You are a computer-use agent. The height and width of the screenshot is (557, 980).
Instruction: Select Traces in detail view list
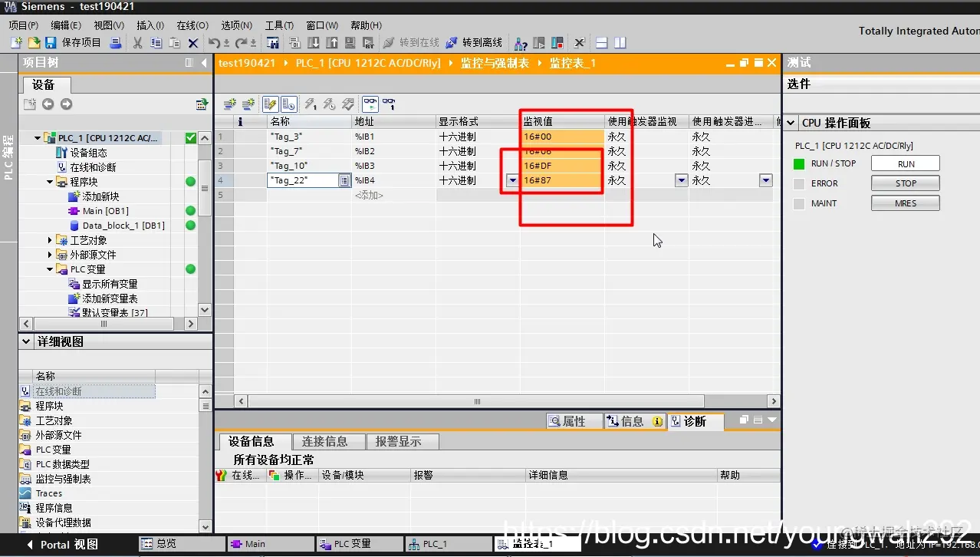point(49,493)
